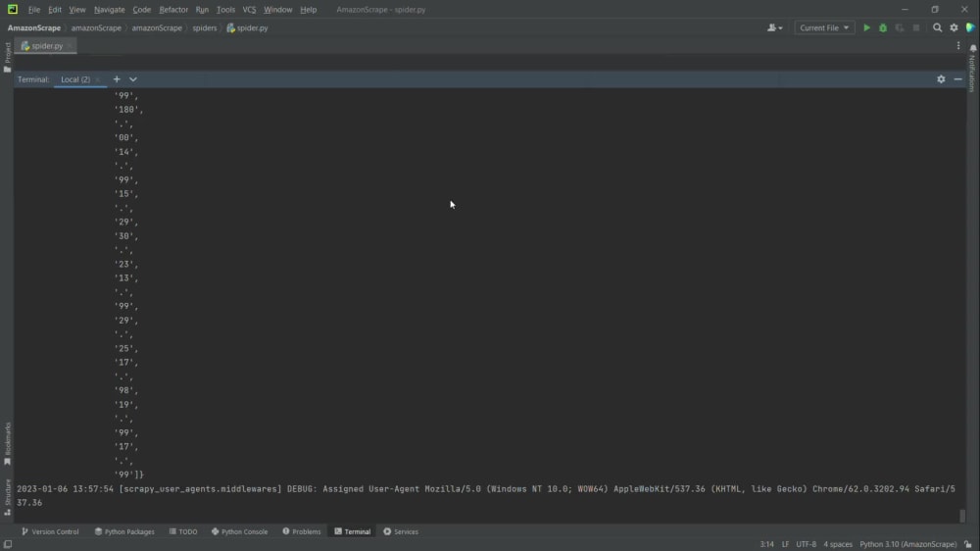Viewport: 980px width, 551px height.
Task: Open the VCS menu
Action: 249,10
